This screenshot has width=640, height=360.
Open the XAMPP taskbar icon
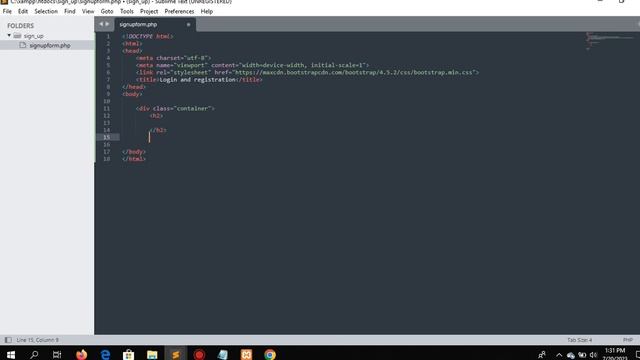tap(246, 354)
